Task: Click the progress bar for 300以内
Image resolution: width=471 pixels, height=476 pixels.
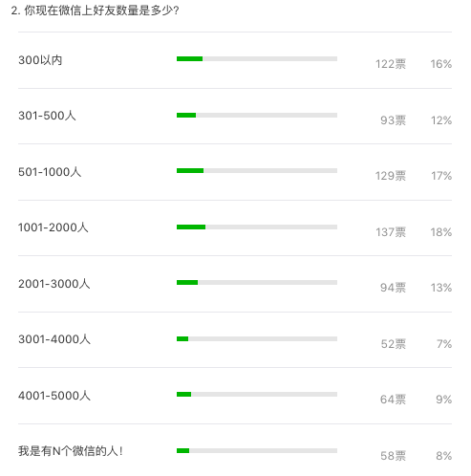Action: pyautogui.click(x=257, y=58)
